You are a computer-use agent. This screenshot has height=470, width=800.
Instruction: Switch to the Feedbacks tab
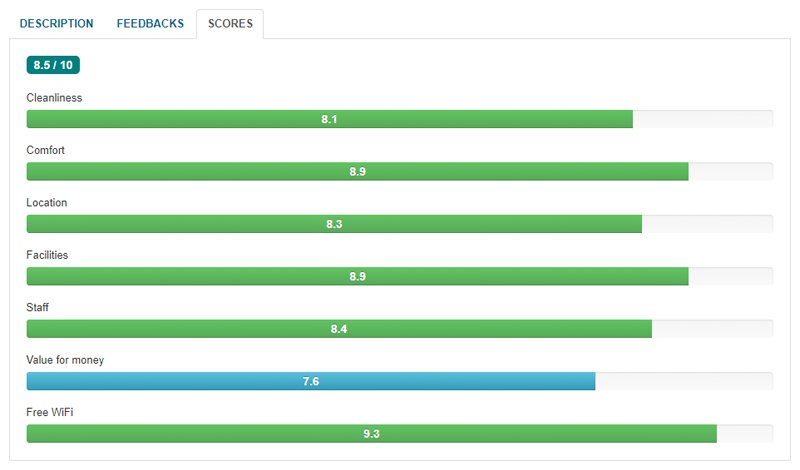[x=150, y=24]
